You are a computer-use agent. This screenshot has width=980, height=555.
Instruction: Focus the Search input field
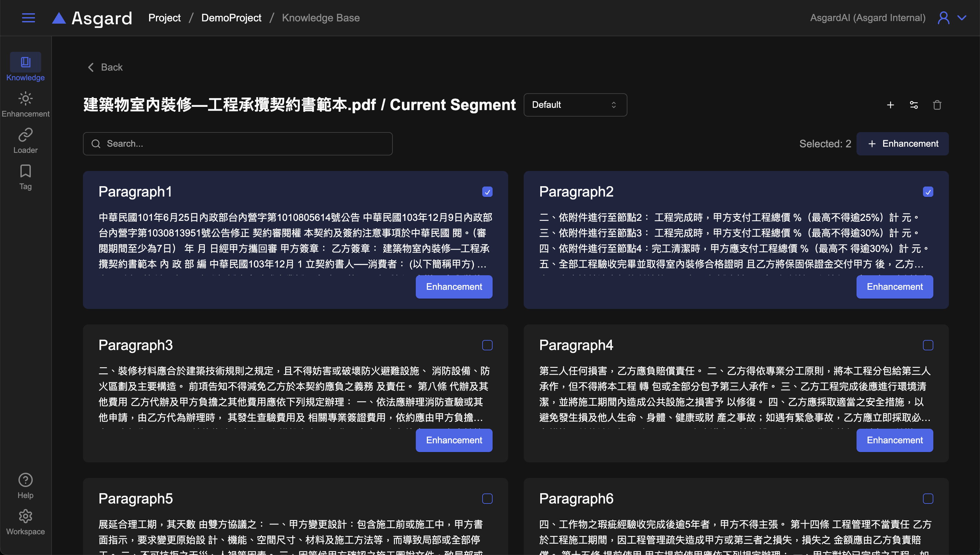238,144
